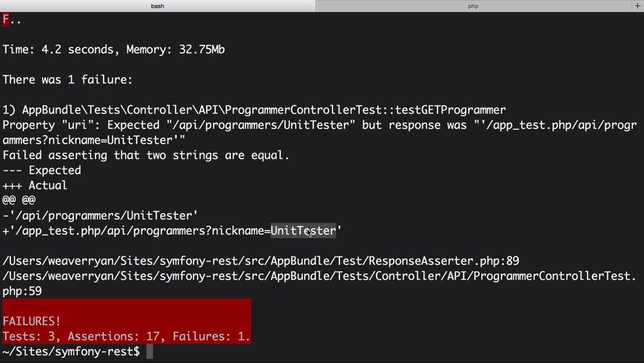This screenshot has height=363, width=644.
Task: Click the '--- Expected' diff header
Action: coord(42,170)
